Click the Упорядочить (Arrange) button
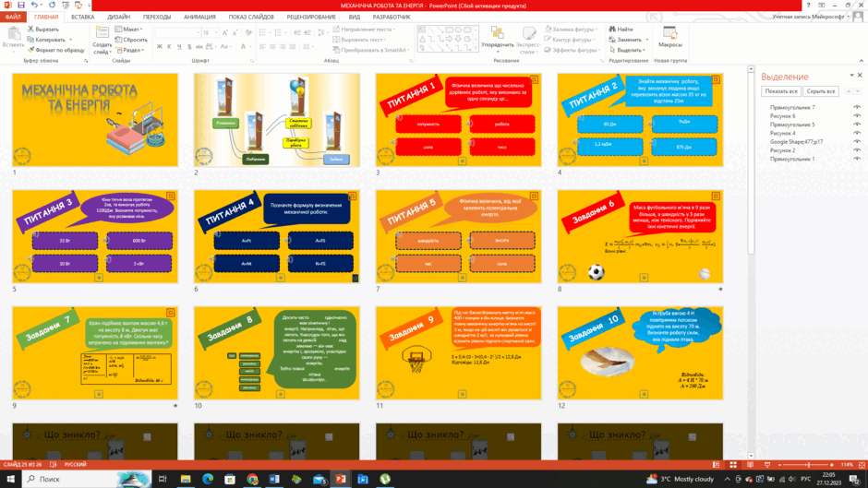Viewport: 868px width, 488px height. (x=498, y=39)
